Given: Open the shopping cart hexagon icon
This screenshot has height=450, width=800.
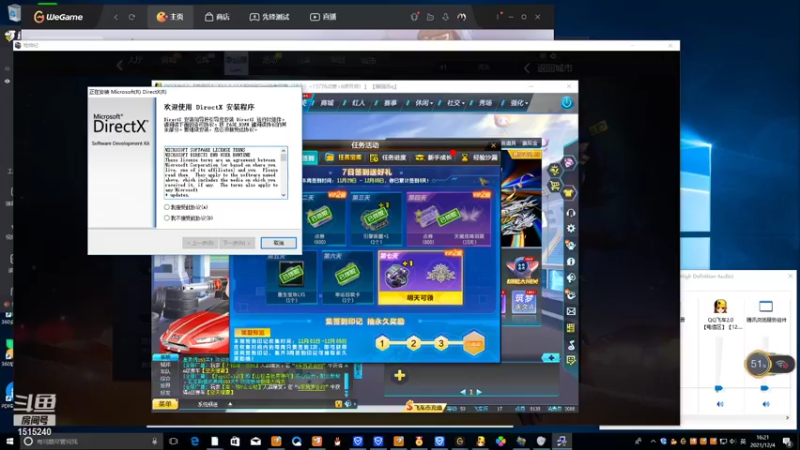Looking at the screenshot, I should click(555, 186).
